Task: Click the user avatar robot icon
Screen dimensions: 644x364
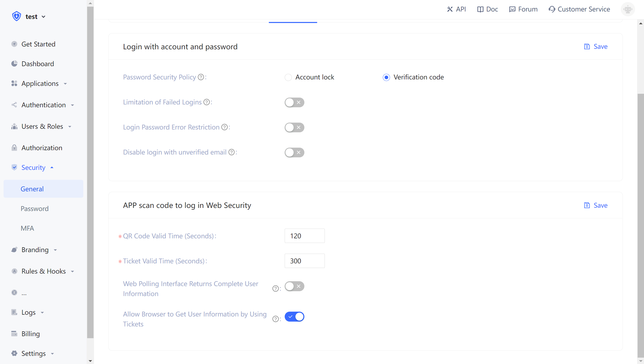Action: point(627,9)
